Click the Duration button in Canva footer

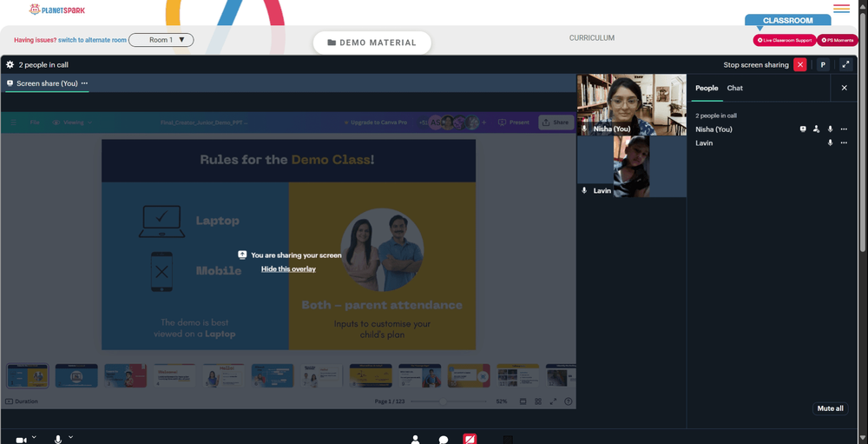click(x=23, y=401)
